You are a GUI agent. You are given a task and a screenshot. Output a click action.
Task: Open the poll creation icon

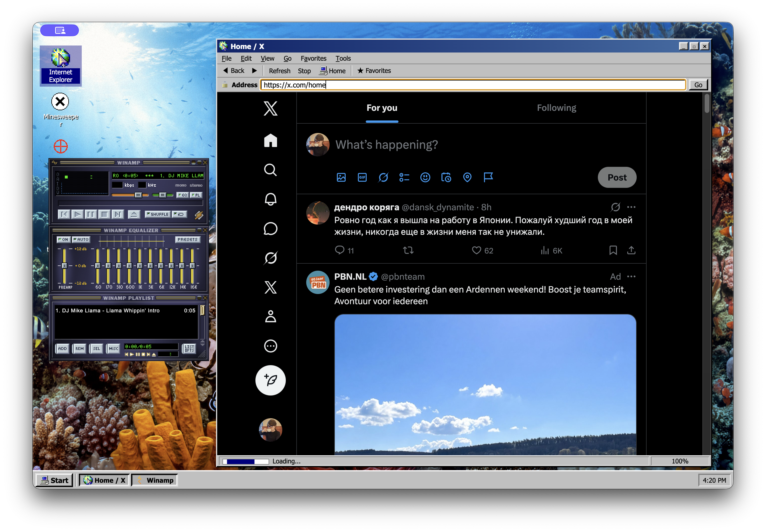pos(404,177)
